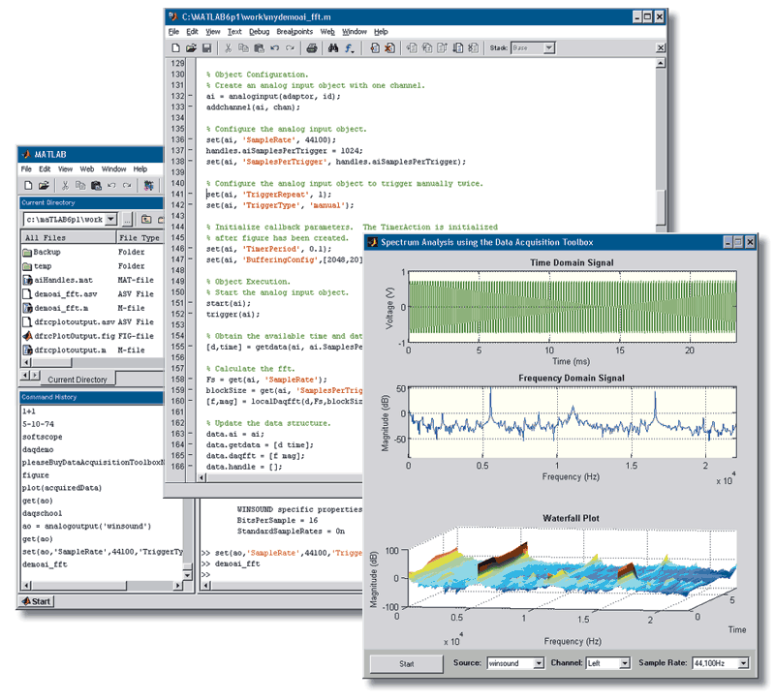Clear all breakpoints with the red X icon
Image resolution: width=775 pixels, height=700 pixels.
coord(390,47)
